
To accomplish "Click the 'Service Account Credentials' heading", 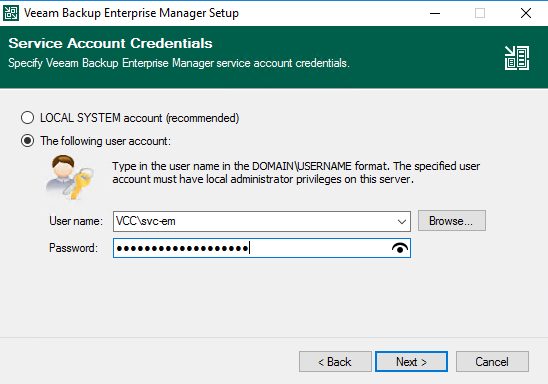I will click(110, 43).
